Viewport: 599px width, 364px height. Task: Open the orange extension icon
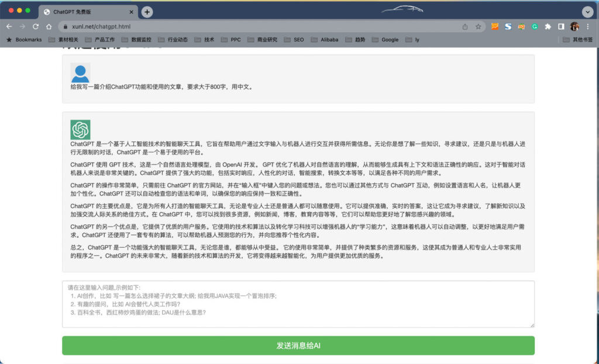pyautogui.click(x=495, y=26)
